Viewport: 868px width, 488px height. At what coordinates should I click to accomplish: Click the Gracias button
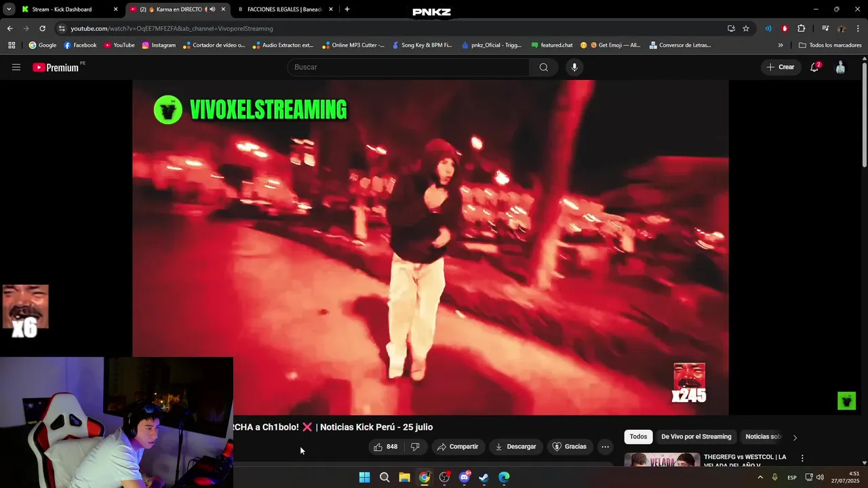[x=570, y=447]
